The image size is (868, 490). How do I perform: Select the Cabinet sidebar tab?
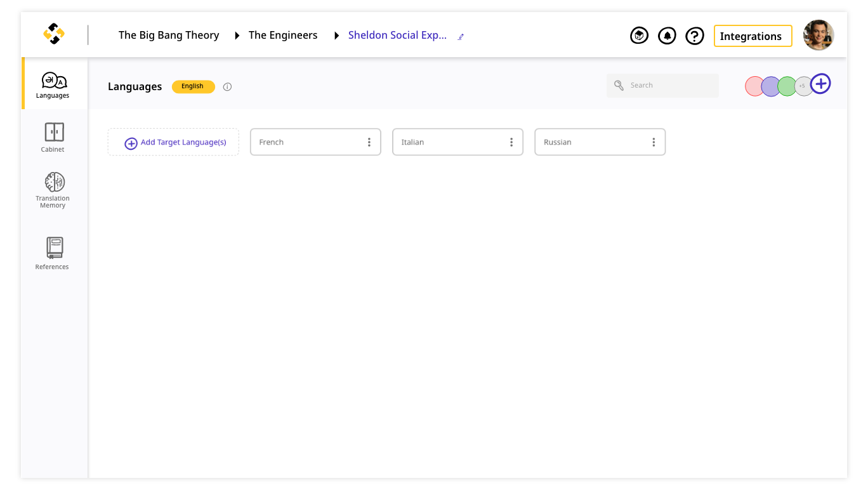pyautogui.click(x=53, y=137)
